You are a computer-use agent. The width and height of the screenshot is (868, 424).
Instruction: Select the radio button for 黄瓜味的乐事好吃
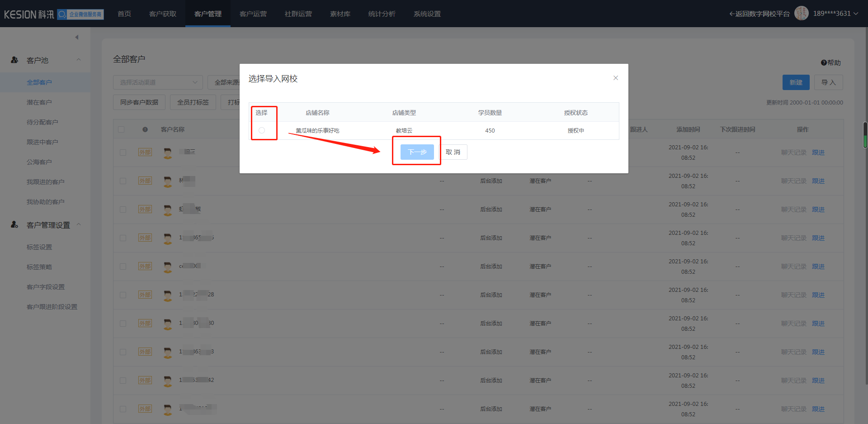click(262, 130)
